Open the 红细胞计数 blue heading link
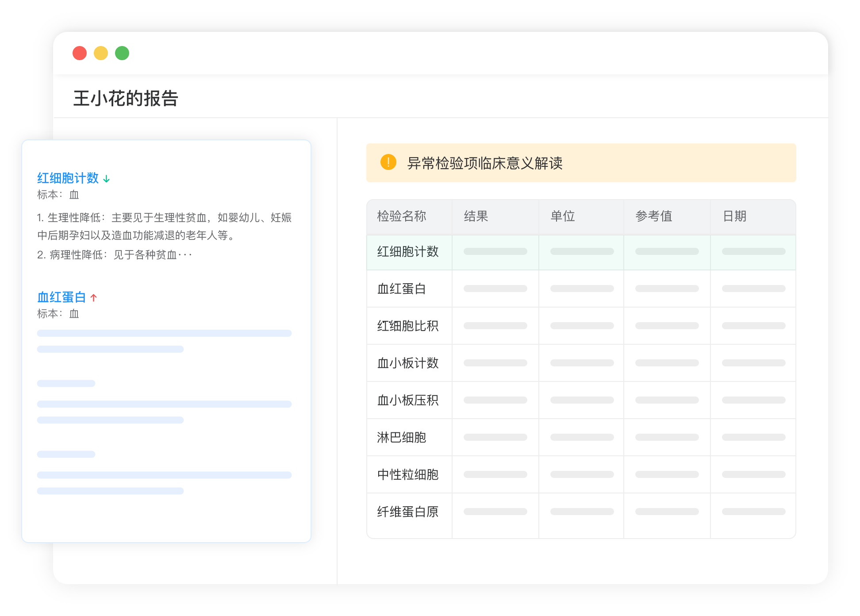The width and height of the screenshot is (860, 616). click(x=68, y=178)
